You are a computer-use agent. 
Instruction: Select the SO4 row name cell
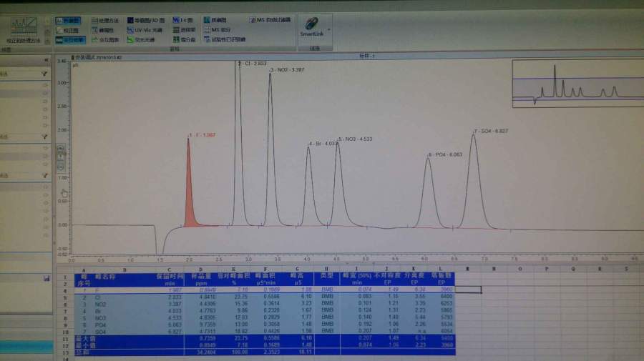100,332
